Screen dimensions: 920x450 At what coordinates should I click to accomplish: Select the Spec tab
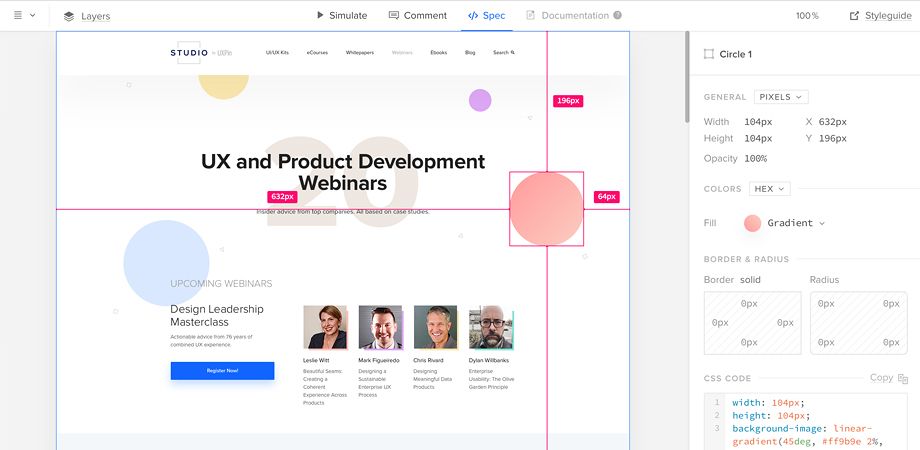click(x=486, y=15)
